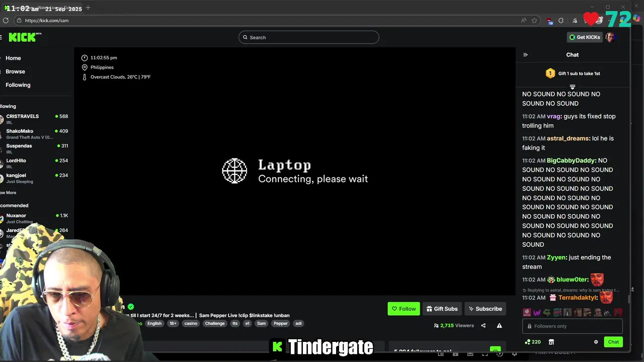Click the 2,715 Viewers count
Image resolution: width=644 pixels, height=362 pixels.
coord(454,325)
